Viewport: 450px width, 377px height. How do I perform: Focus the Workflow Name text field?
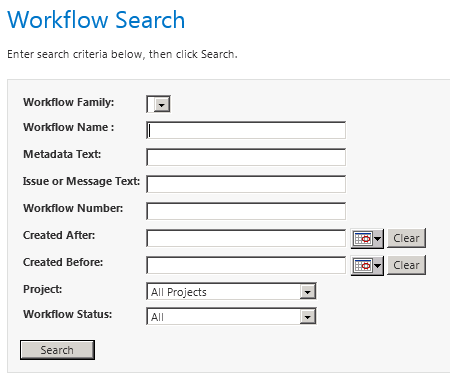pos(246,130)
